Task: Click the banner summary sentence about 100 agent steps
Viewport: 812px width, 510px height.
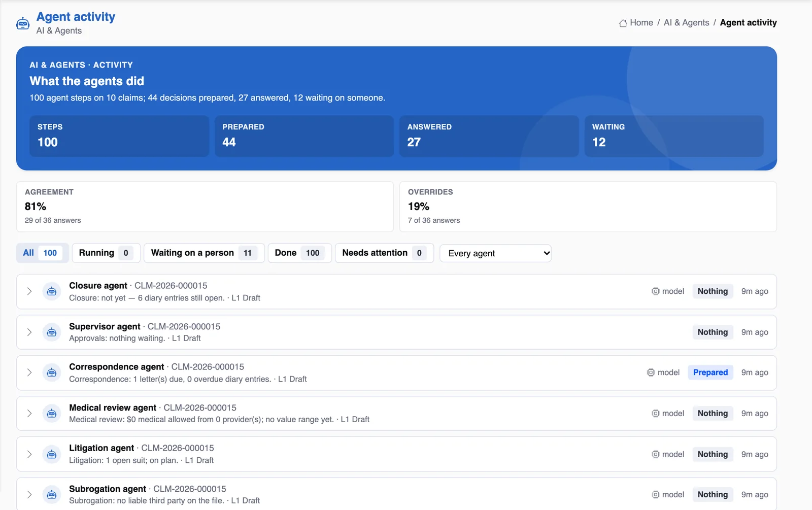Action: point(207,98)
